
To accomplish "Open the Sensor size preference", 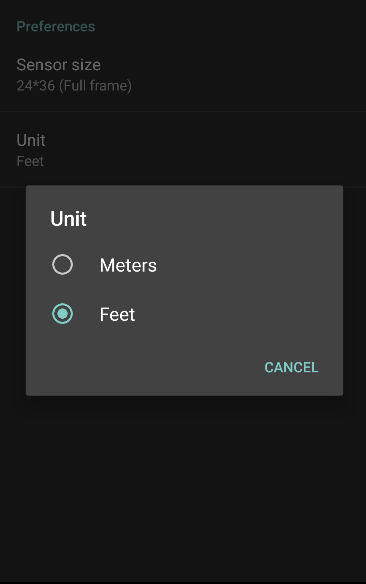I will (183, 74).
